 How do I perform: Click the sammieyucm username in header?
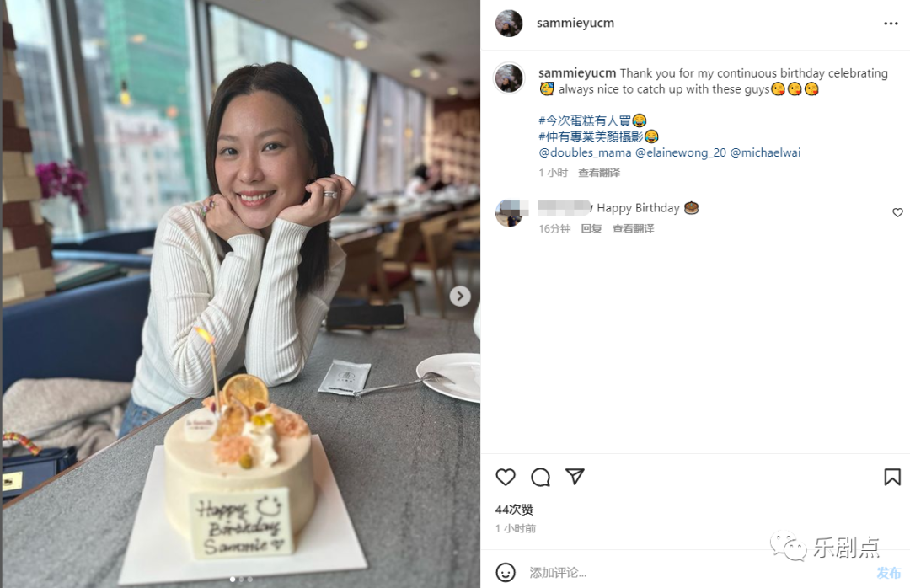coord(575,24)
